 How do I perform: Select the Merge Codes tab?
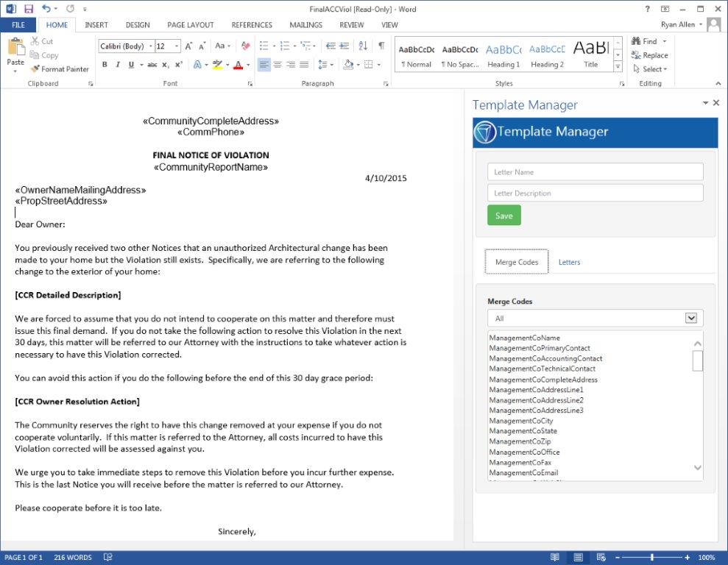pos(516,262)
